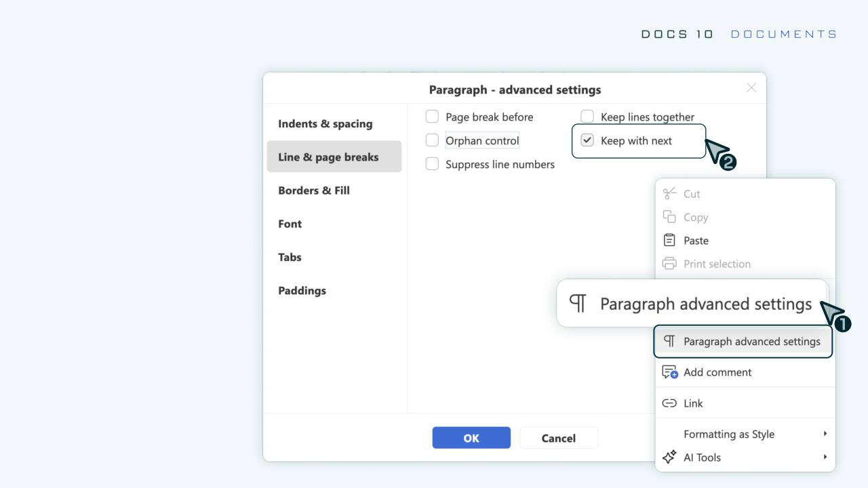This screenshot has width=868, height=488.
Task: Click the dialog title Paragraph - advanced settings
Action: tap(515, 89)
